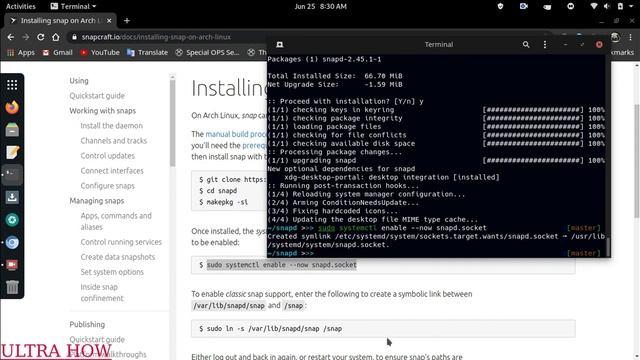Image resolution: width=640 pixels, height=360 pixels.
Task: Open Connect interfaces sidebar link
Action: pyautogui.click(x=112, y=171)
